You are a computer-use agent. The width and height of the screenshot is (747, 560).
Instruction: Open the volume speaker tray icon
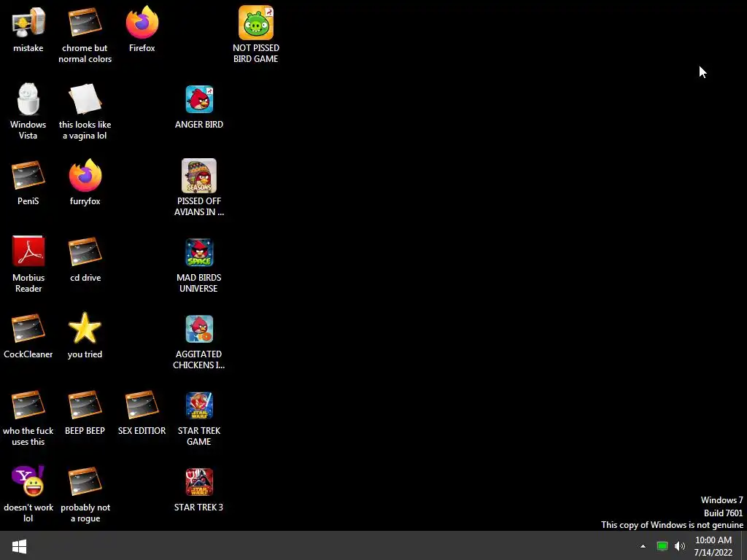680,546
